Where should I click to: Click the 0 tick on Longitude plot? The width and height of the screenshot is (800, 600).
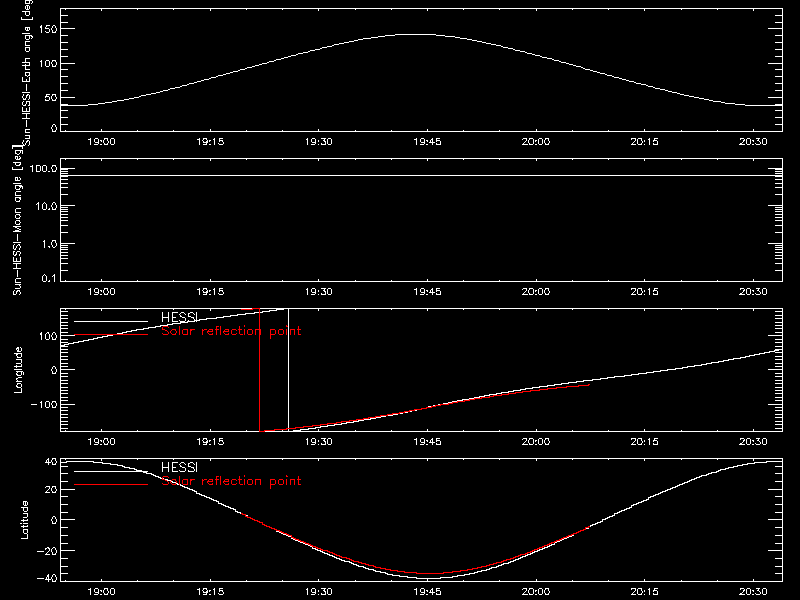(54, 370)
